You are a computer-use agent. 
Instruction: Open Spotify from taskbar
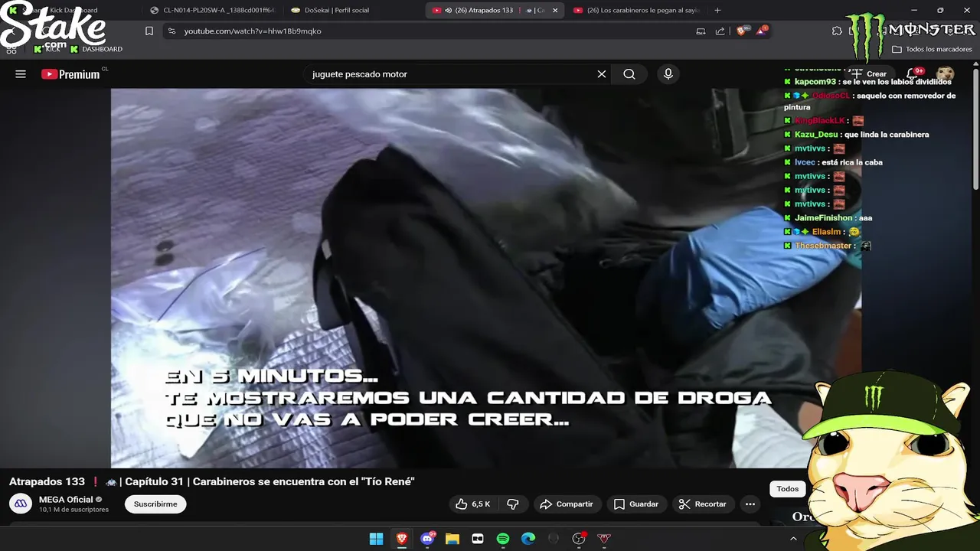click(x=503, y=539)
